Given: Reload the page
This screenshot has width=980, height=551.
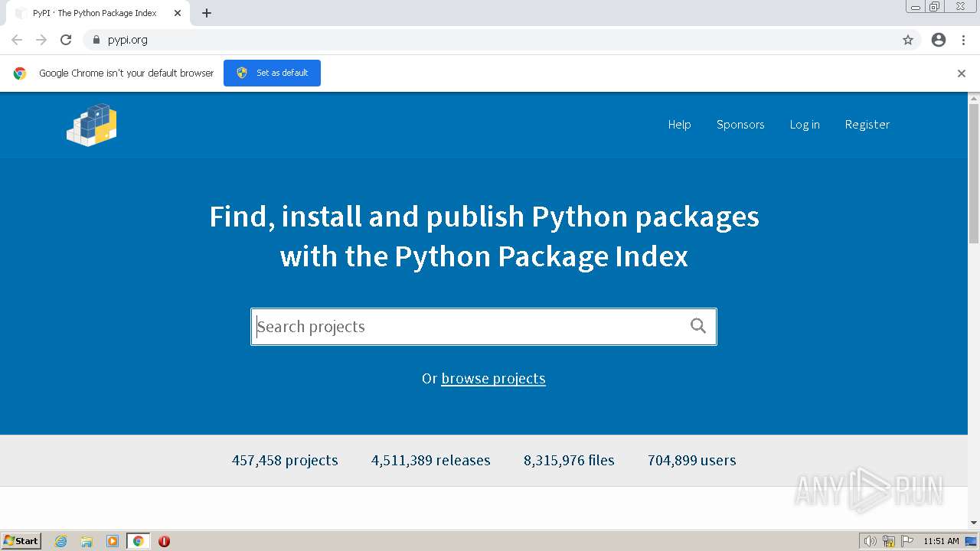Looking at the screenshot, I should point(66,40).
